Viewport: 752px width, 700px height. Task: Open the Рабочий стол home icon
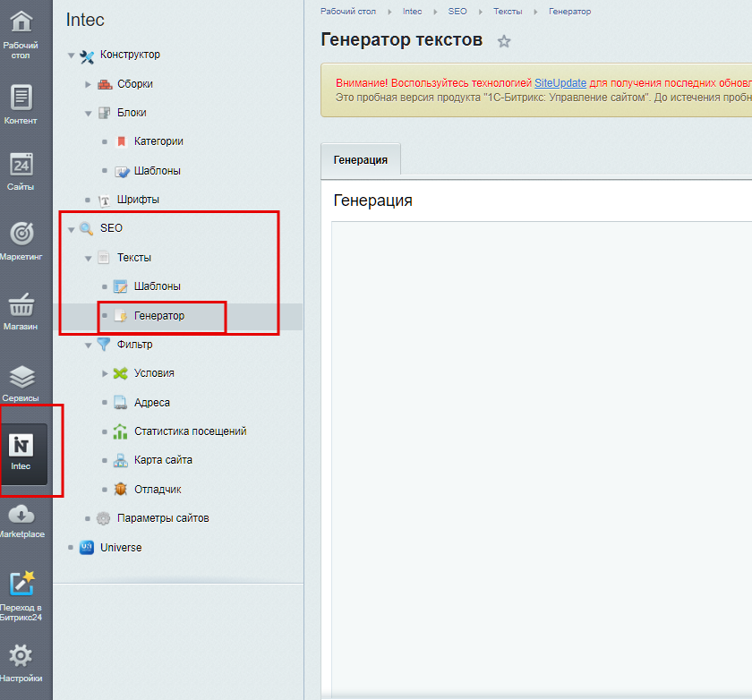coord(21,21)
